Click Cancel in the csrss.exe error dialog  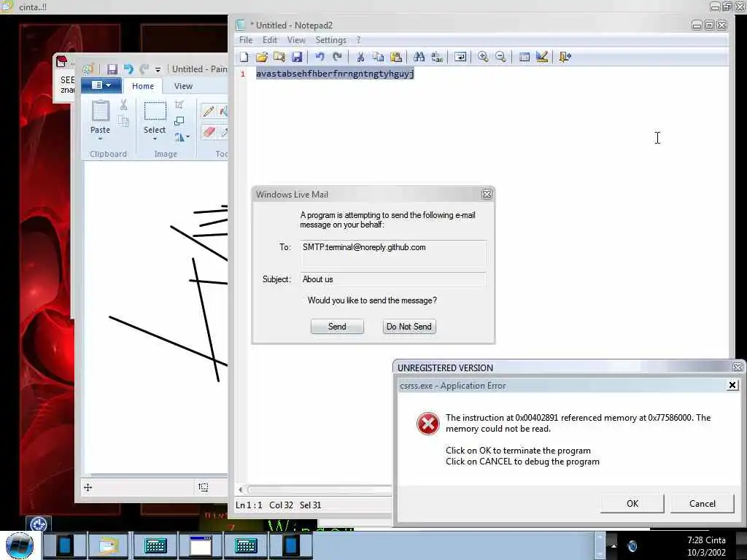pyautogui.click(x=703, y=504)
